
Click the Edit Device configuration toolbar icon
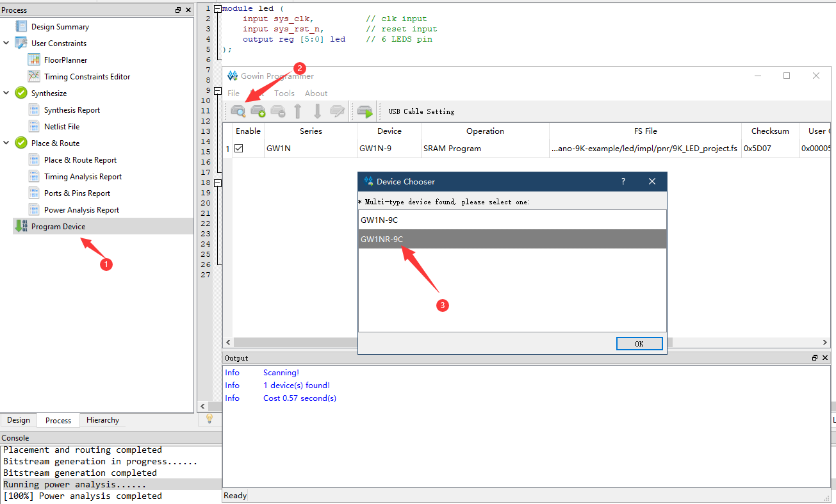pos(337,111)
